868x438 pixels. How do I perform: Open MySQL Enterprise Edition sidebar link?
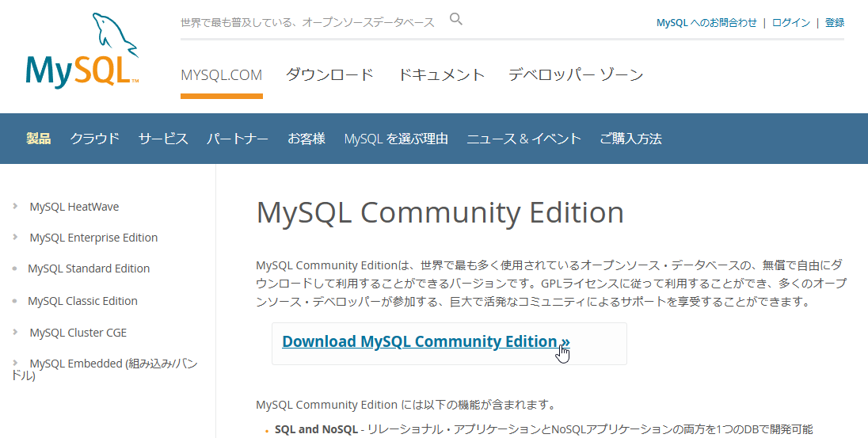93,238
